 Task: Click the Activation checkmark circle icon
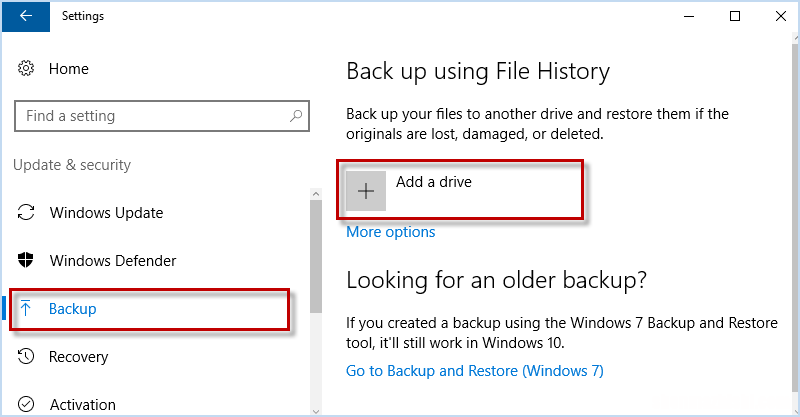pyautogui.click(x=26, y=404)
